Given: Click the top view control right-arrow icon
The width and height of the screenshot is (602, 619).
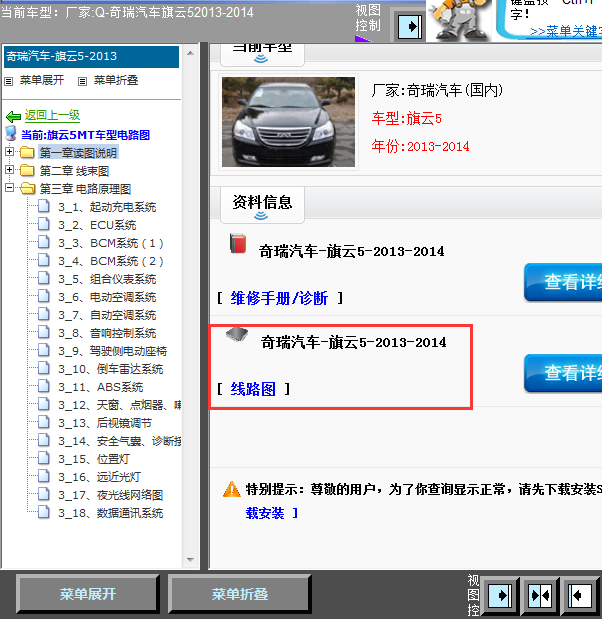Looking at the screenshot, I should (409, 27).
